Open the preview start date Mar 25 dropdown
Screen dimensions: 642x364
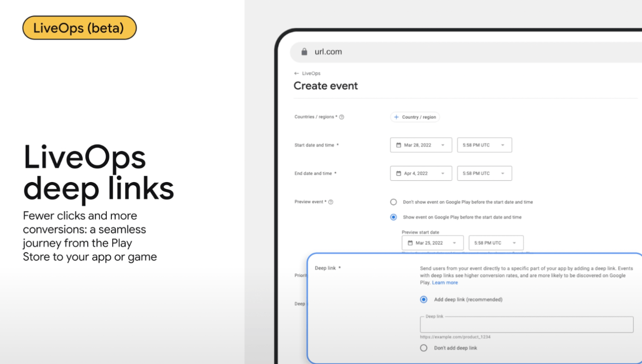pyautogui.click(x=432, y=243)
